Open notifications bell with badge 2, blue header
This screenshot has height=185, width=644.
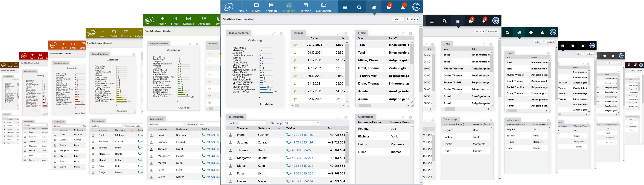point(403,8)
